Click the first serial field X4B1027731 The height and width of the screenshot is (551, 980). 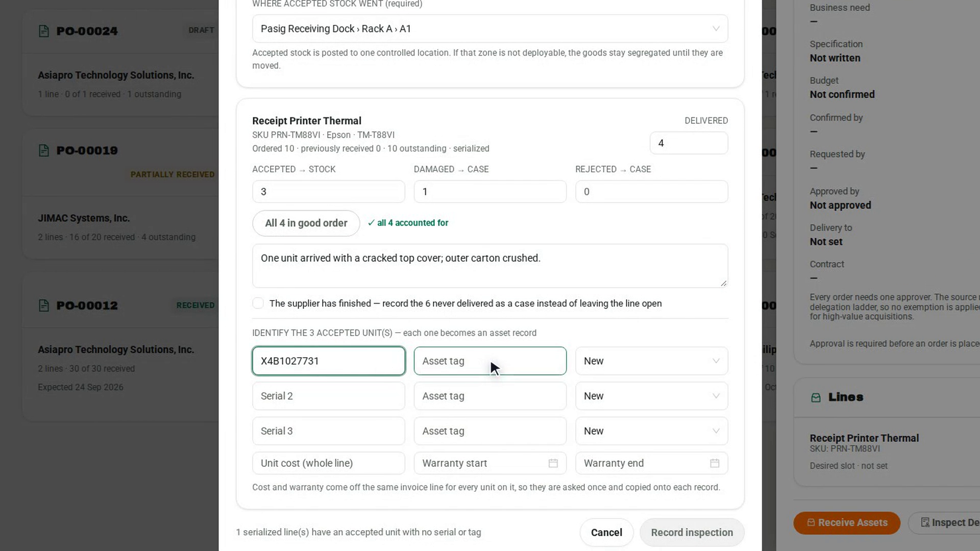(x=329, y=361)
